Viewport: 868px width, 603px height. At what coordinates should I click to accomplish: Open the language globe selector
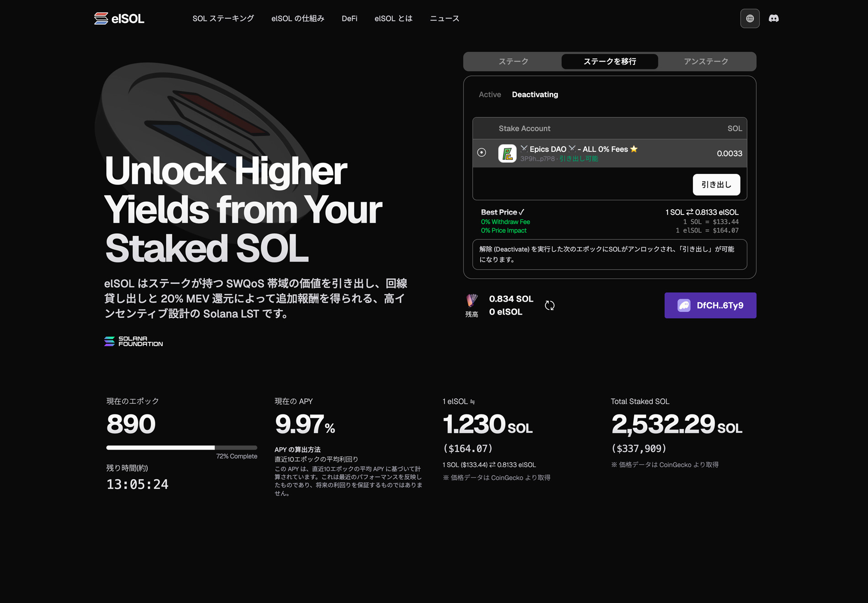point(750,19)
